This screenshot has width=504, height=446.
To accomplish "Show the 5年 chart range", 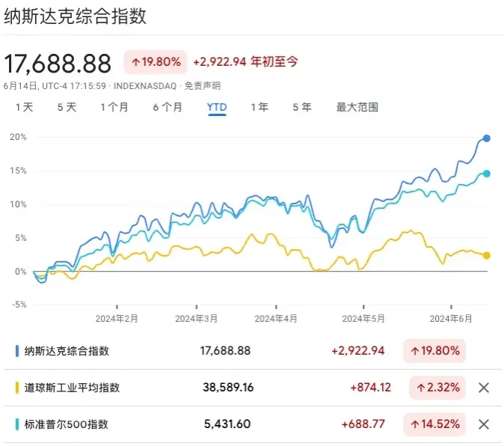I will (x=301, y=107).
